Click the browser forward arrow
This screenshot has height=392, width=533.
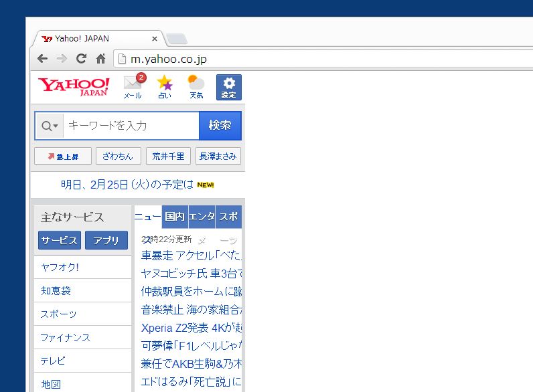point(62,59)
